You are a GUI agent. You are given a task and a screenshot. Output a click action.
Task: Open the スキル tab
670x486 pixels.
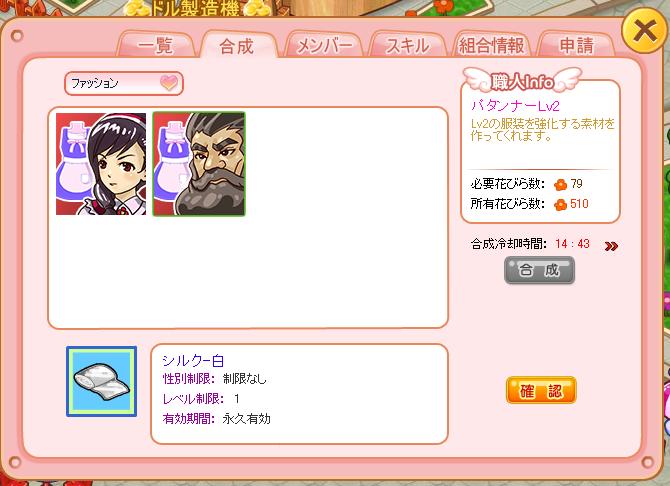click(x=407, y=45)
